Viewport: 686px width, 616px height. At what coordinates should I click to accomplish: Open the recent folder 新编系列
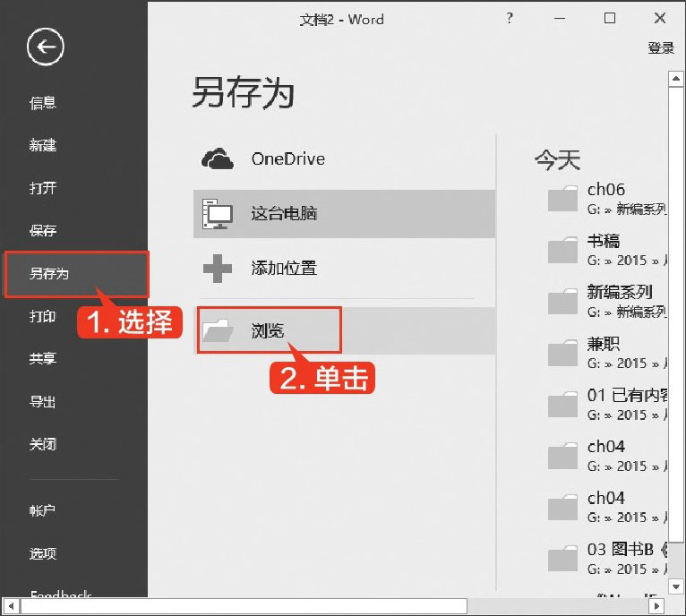click(x=620, y=293)
